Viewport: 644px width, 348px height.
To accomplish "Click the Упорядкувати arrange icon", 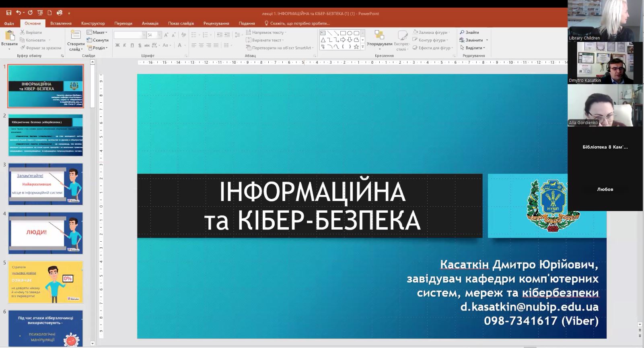I will (x=379, y=36).
